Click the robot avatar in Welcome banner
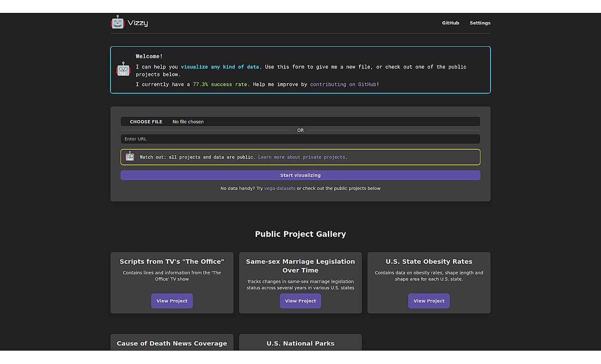The image size is (601, 364). point(123,69)
